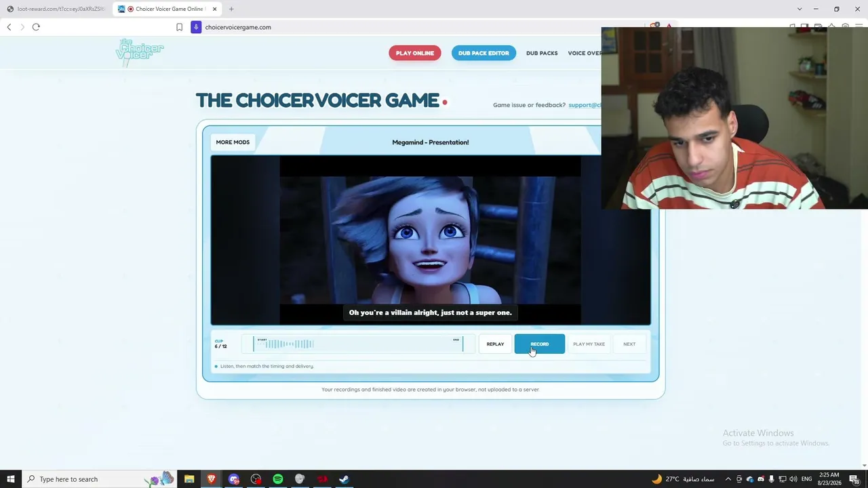
Task: Click the clip waveform timeline
Action: [x=358, y=344]
